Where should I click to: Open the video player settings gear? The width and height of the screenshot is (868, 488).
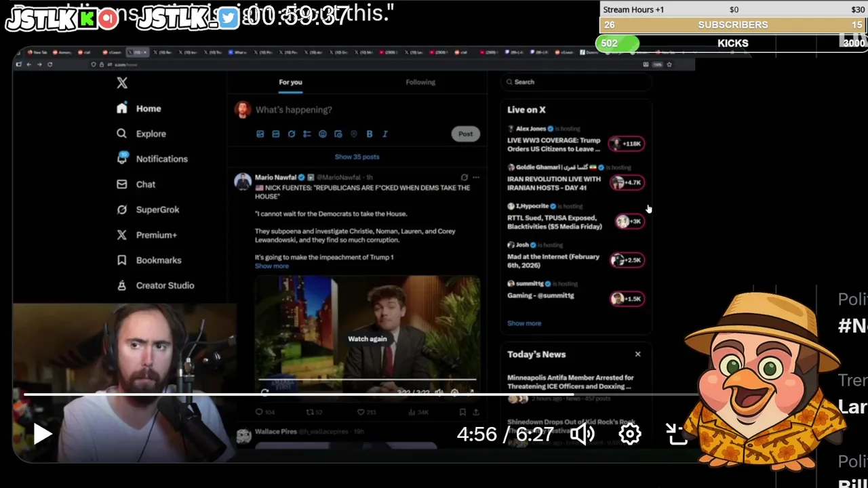point(630,434)
